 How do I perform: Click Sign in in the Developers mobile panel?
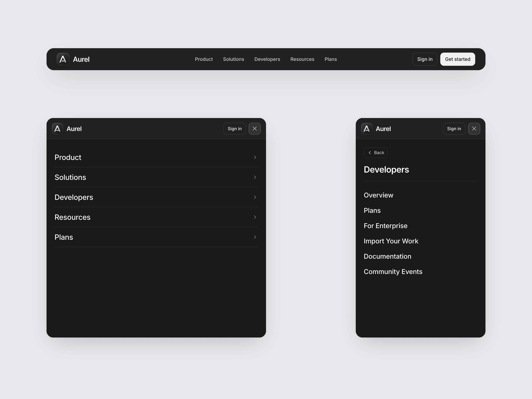[454, 129]
